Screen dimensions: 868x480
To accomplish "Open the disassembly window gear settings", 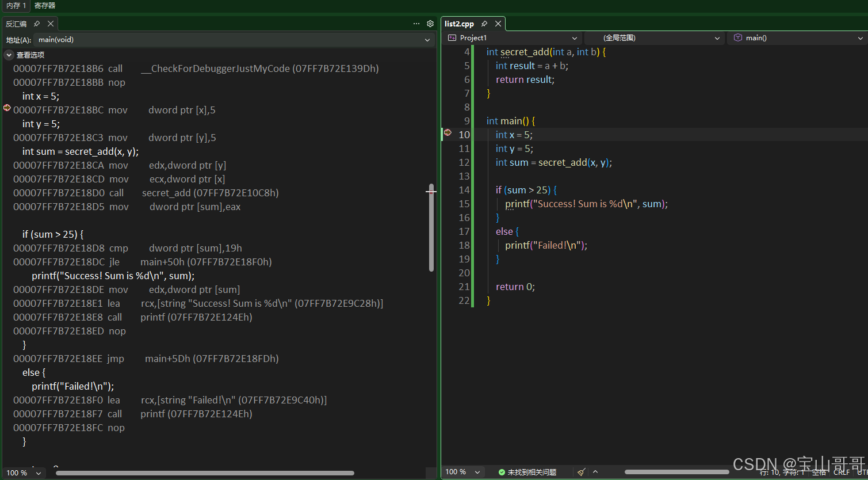I will (430, 24).
